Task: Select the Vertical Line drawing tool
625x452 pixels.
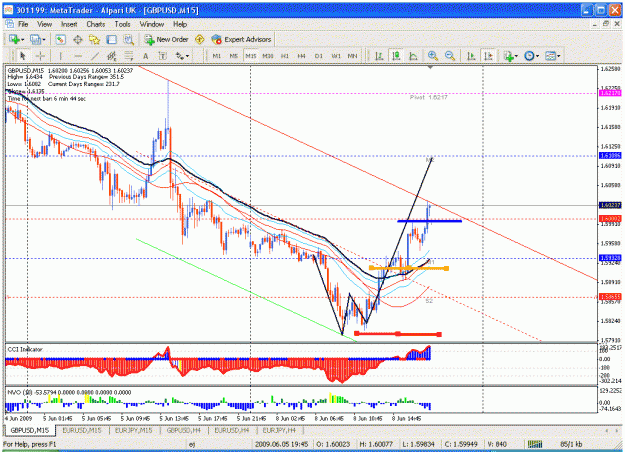Action: (x=61, y=56)
